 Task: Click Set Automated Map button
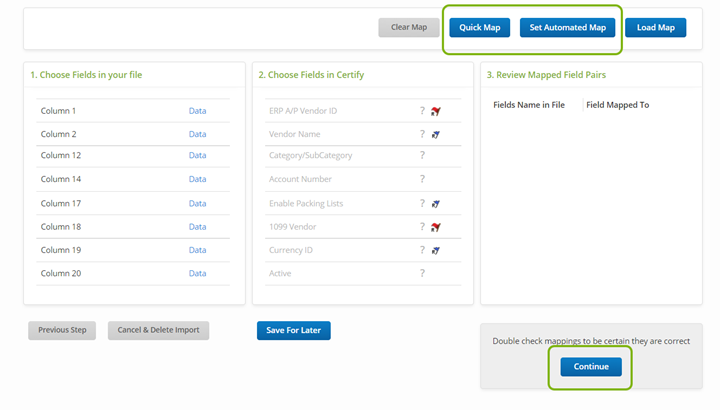point(567,28)
